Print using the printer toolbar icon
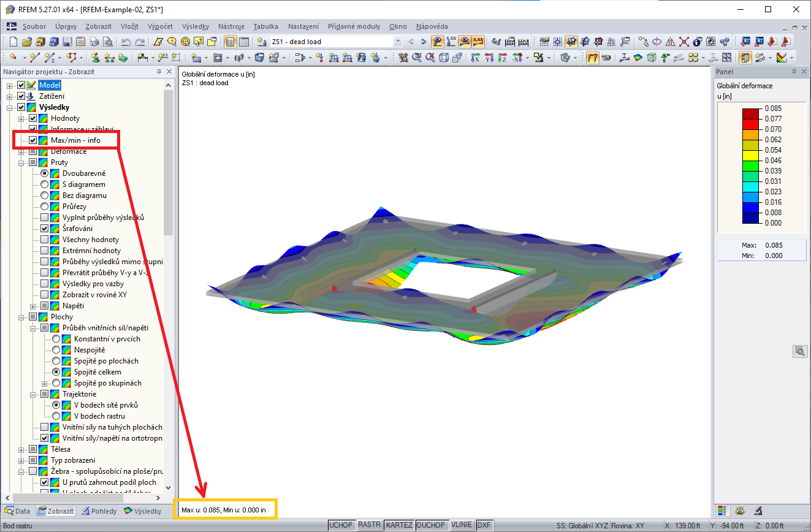This screenshot has height=532, width=811. tap(94, 42)
